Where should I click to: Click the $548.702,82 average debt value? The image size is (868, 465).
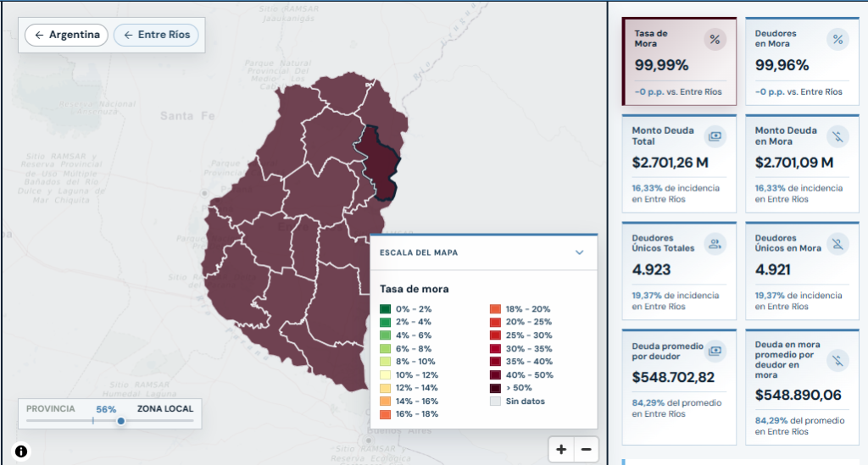[673, 378]
